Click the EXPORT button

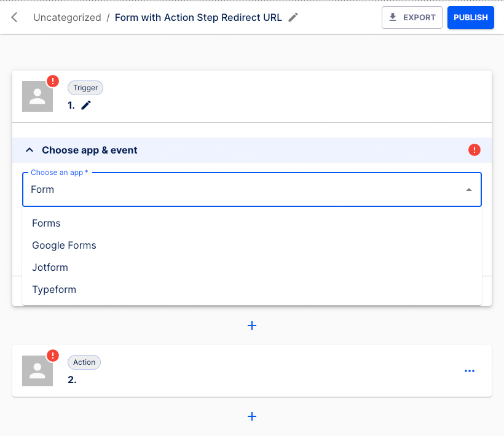(412, 17)
